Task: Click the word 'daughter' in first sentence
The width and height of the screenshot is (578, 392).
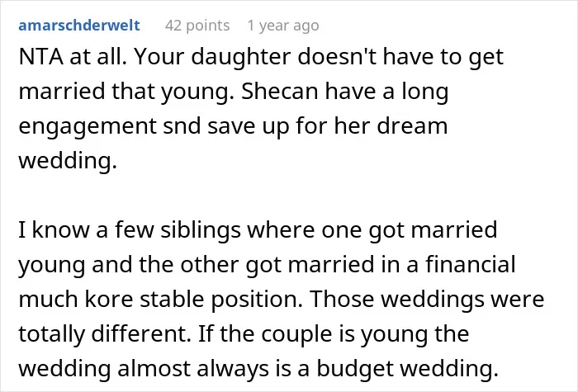Action: coord(241,58)
